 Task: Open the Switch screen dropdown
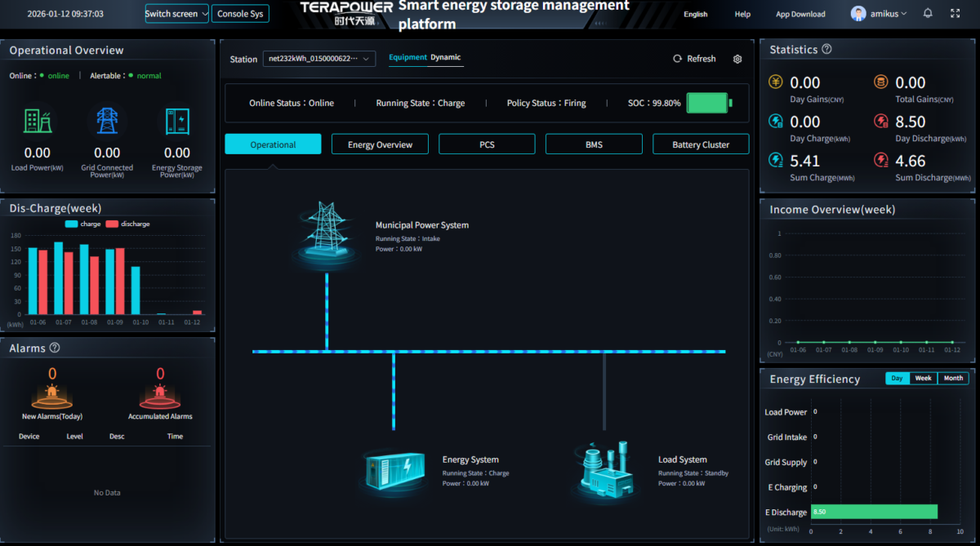point(176,14)
